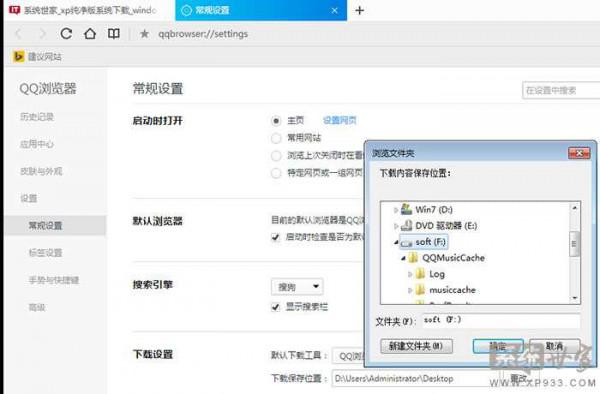Screen dimensions: 600x394
Task: Go to home page icon
Action: (90, 34)
